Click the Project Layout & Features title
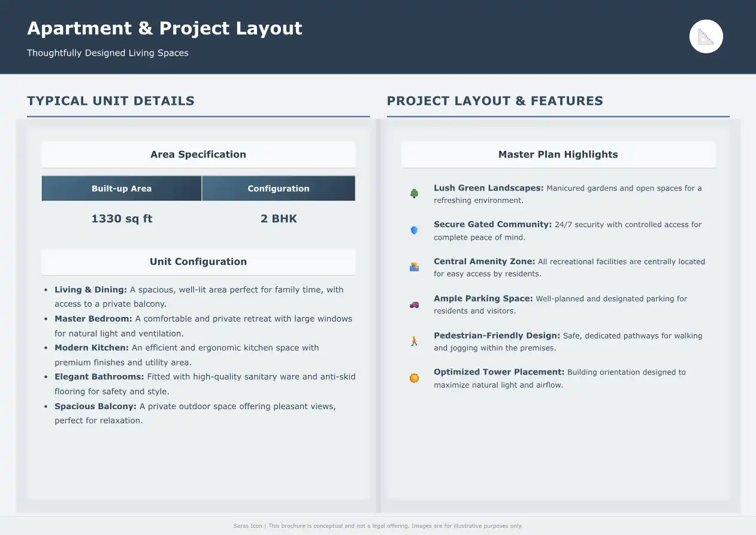The image size is (756, 535). coord(495,101)
